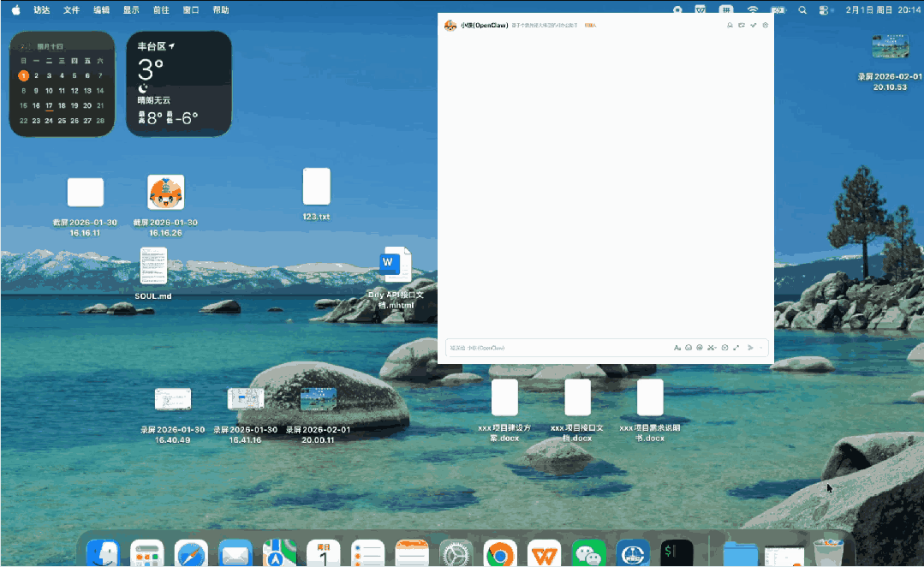
Task: Open the 显示 menu
Action: coord(131,10)
